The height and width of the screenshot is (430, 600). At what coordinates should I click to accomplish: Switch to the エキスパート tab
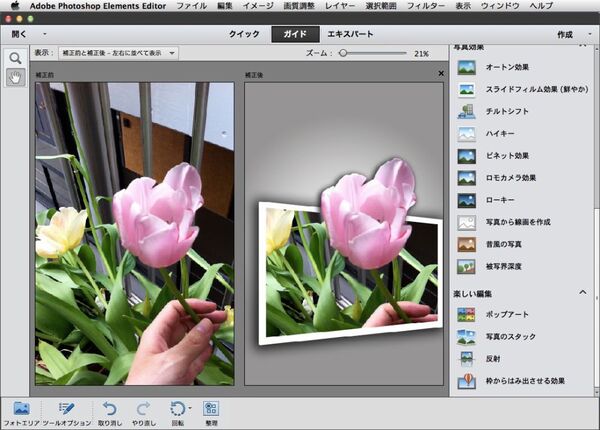pyautogui.click(x=350, y=34)
